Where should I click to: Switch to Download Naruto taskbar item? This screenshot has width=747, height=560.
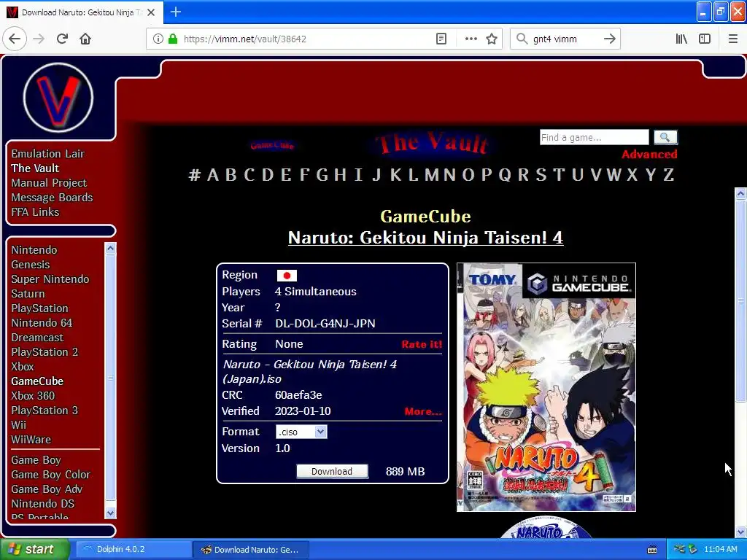(251, 550)
